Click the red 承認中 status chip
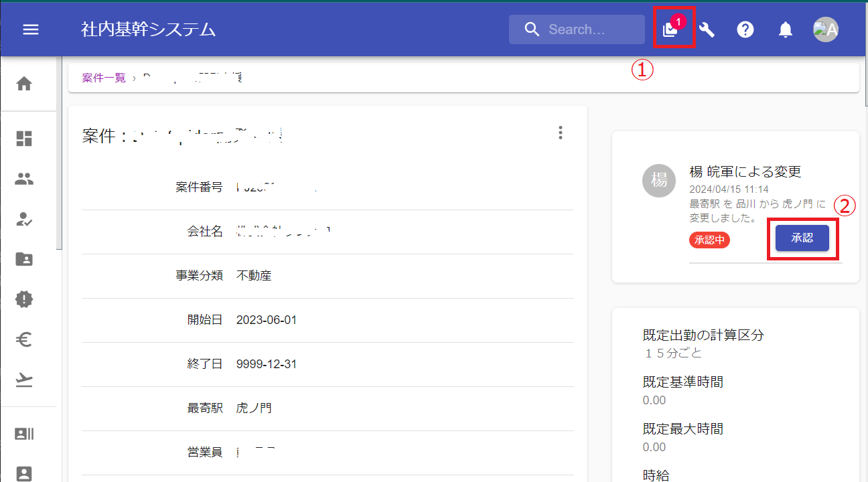The image size is (868, 482). point(709,240)
